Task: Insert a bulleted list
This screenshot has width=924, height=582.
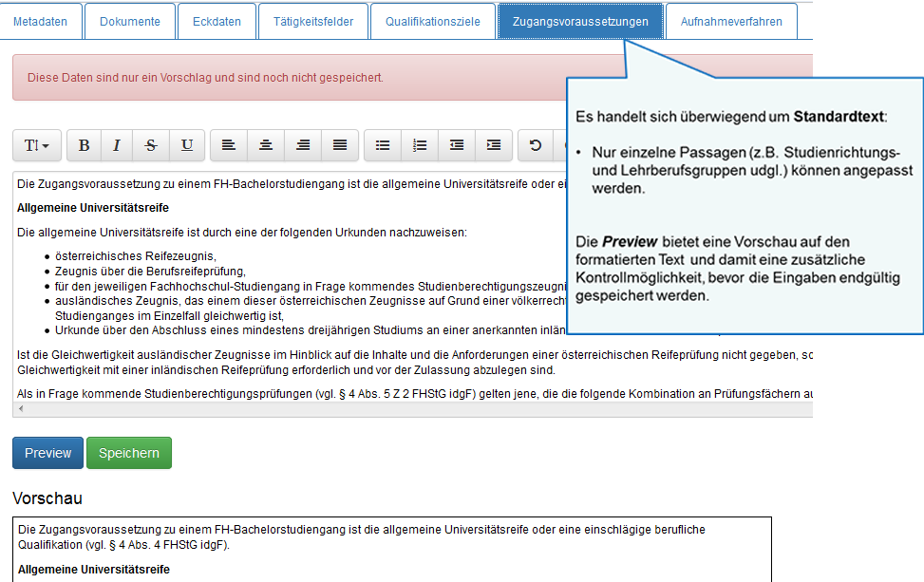Action: click(x=383, y=145)
